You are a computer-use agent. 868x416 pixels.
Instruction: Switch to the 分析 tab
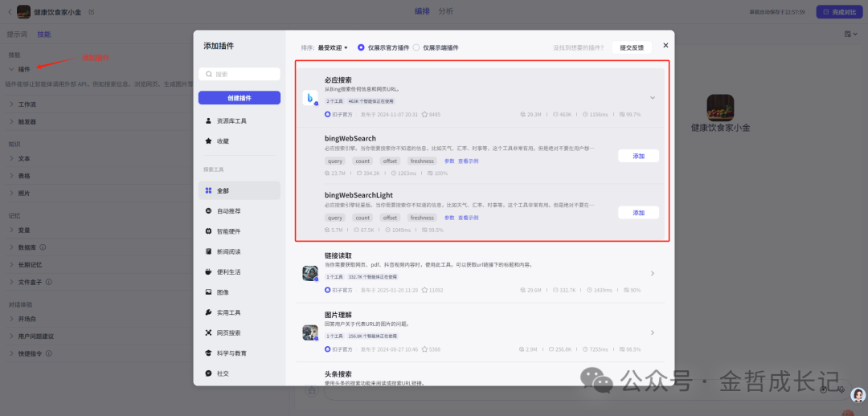click(x=445, y=11)
